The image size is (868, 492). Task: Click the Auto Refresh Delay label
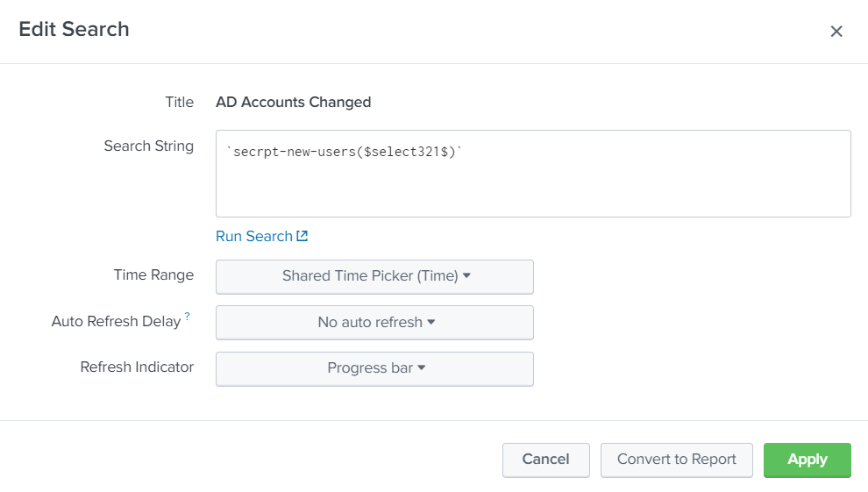point(116,322)
